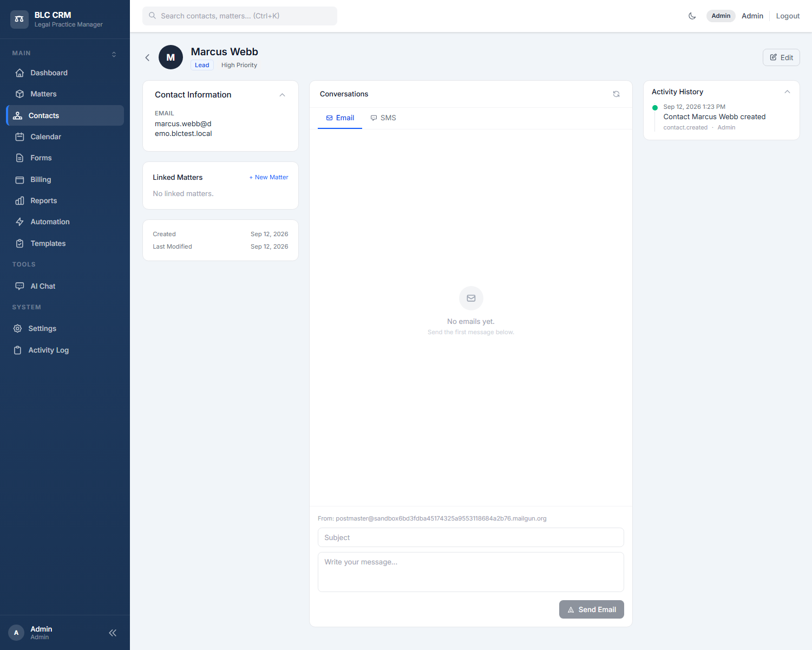Click the 'No linked matters.' text
The width and height of the screenshot is (812, 650).
(183, 193)
